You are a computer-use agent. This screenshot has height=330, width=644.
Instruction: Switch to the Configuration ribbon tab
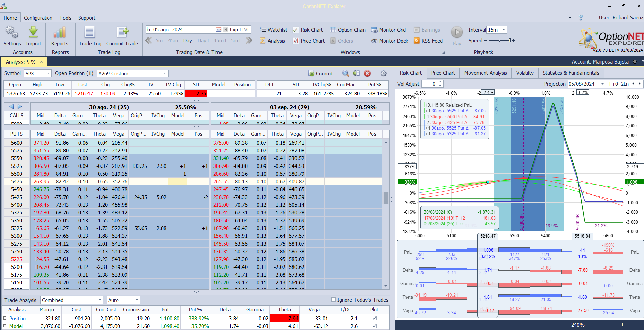tap(38, 18)
